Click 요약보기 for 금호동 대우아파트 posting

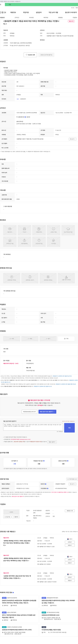point(70,577)
